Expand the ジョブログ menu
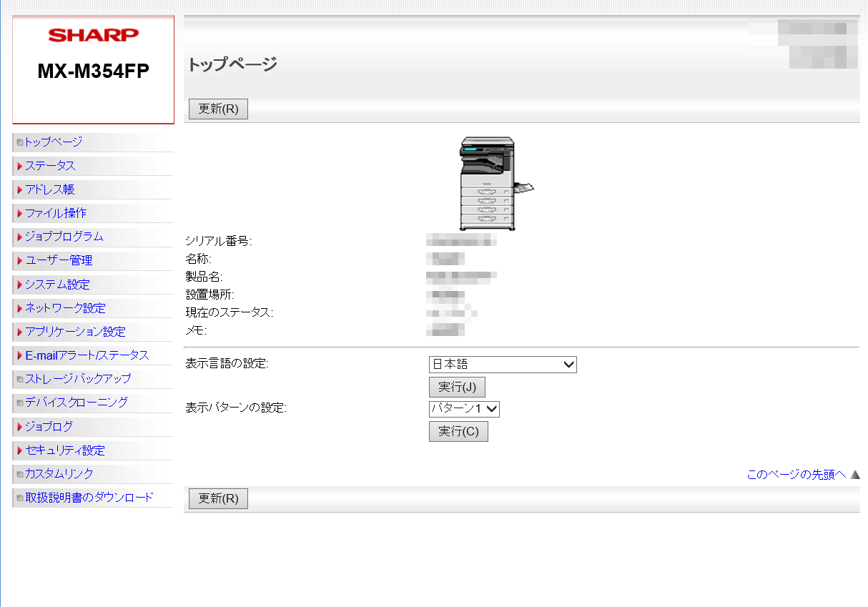Viewport: 868px width, 607px height. [x=49, y=427]
